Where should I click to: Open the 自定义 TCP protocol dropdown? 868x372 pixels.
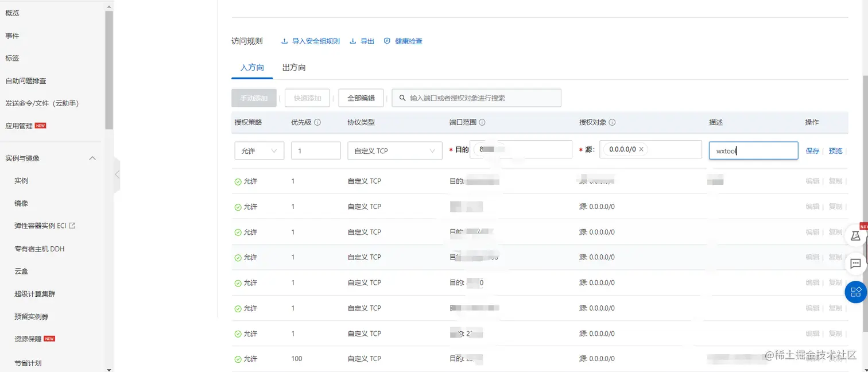point(394,150)
